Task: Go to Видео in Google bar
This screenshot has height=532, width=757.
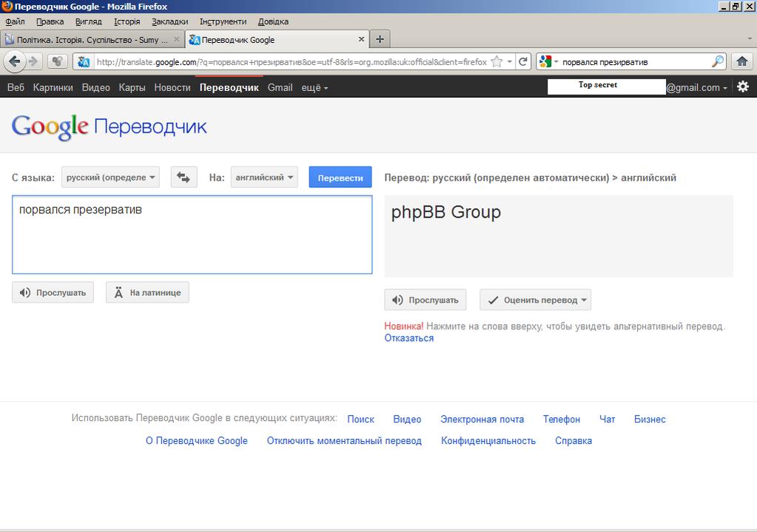Action: pos(96,88)
